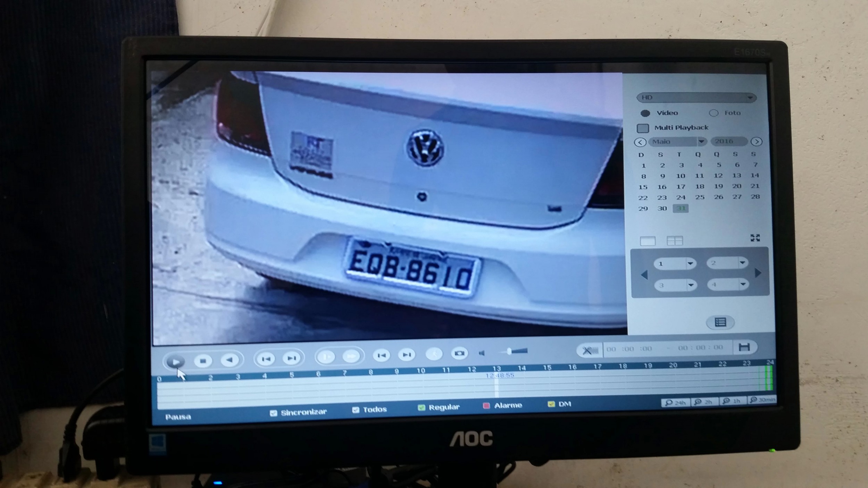
Task: Enable fast forward playback speed
Action: pos(351,356)
